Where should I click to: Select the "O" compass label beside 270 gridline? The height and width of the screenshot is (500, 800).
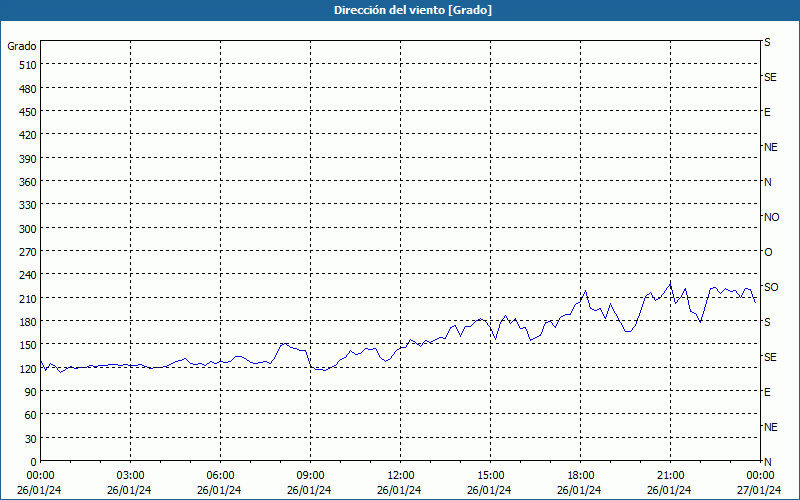[768, 252]
